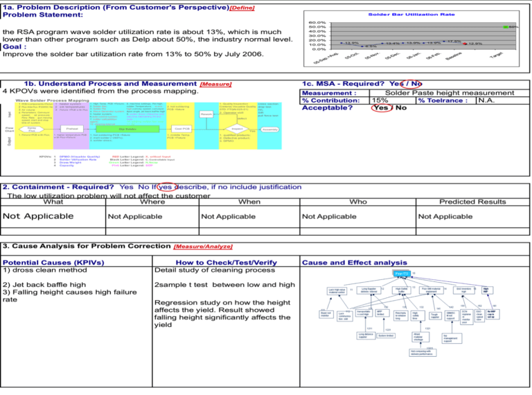Click the blue top node of cause diagram
Image resolution: width=532 pixels, height=395 pixels.
point(401,273)
